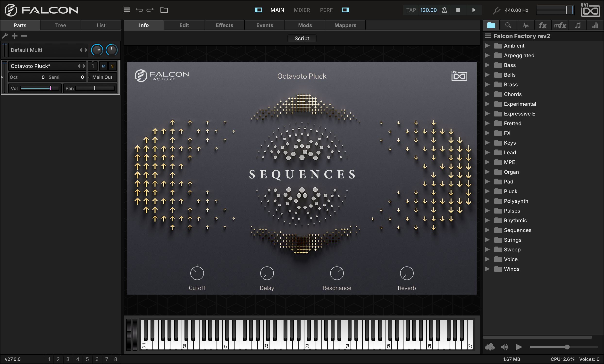Switch to the Effects tab
The height and width of the screenshot is (364, 604).
(224, 25)
